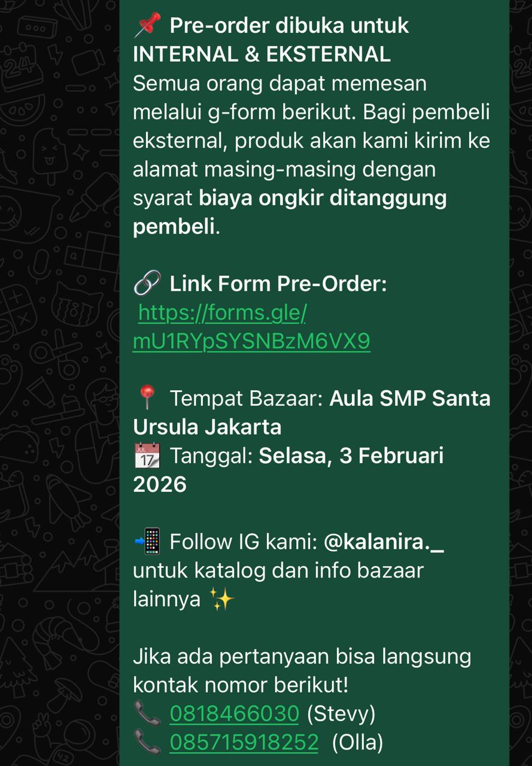Click the Selasa, 3 Februari date text
This screenshot has height=766, width=532.
pyautogui.click(x=351, y=456)
